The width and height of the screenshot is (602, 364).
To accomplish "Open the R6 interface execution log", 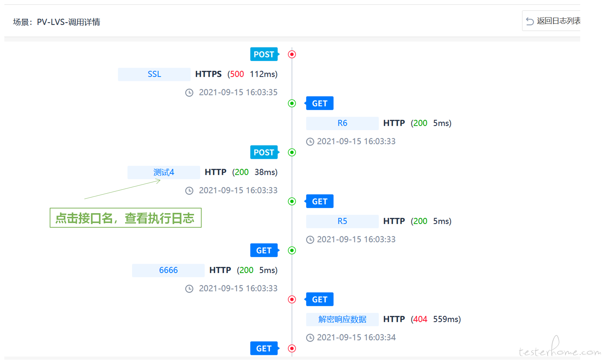I will (x=342, y=123).
